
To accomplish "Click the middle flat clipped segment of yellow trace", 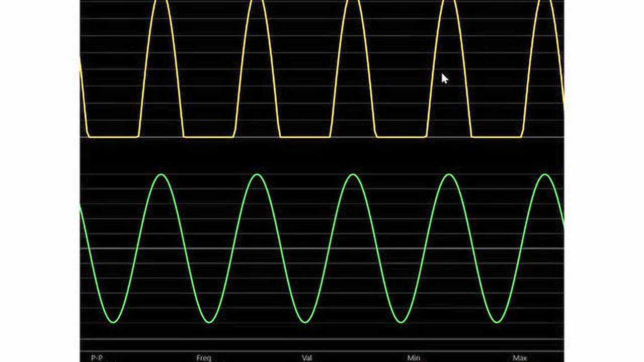I will pyautogui.click(x=305, y=136).
